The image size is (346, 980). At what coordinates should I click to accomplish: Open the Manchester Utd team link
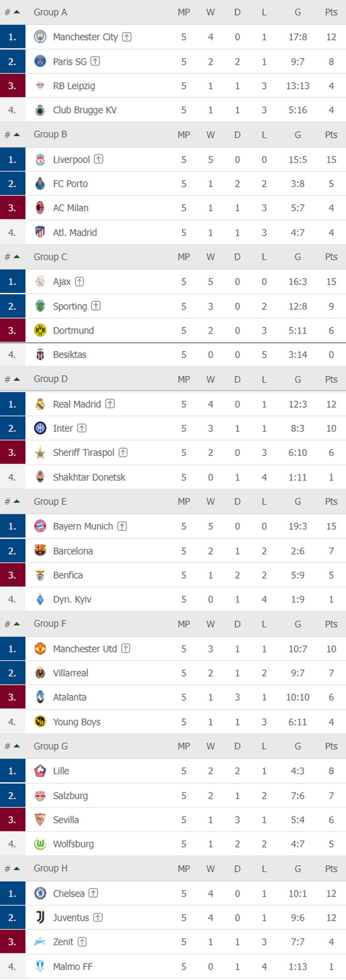[x=85, y=649]
